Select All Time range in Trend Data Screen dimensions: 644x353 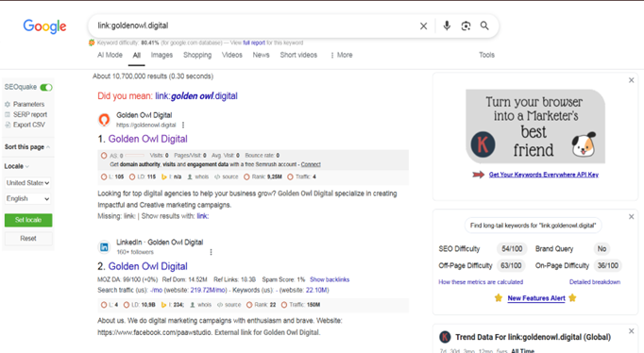(x=522, y=351)
